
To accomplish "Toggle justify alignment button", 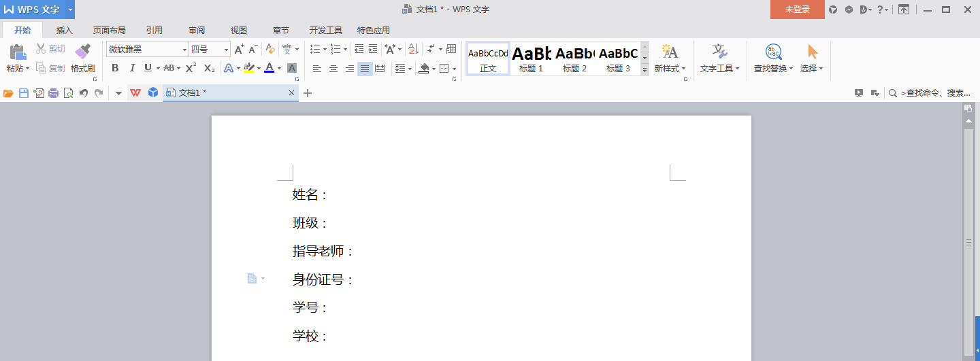I will 365,68.
